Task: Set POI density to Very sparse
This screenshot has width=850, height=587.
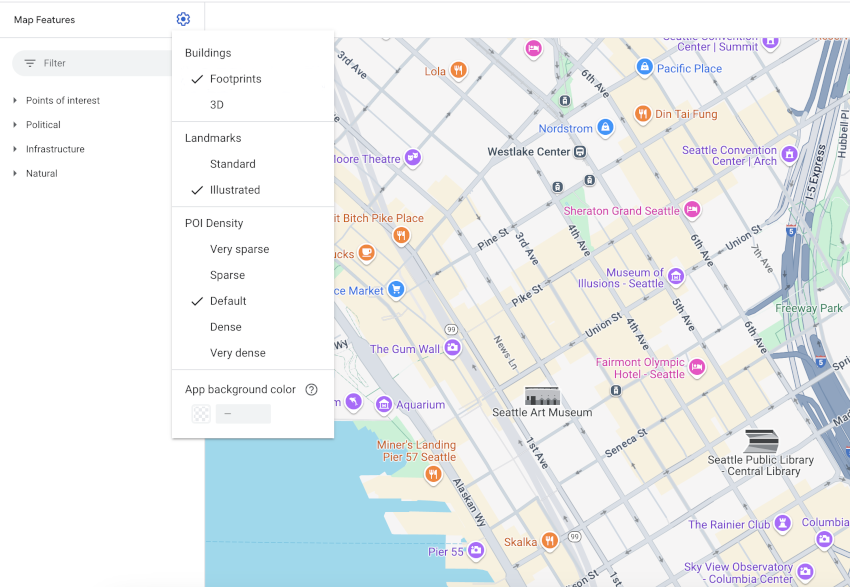Action: [x=253, y=249]
